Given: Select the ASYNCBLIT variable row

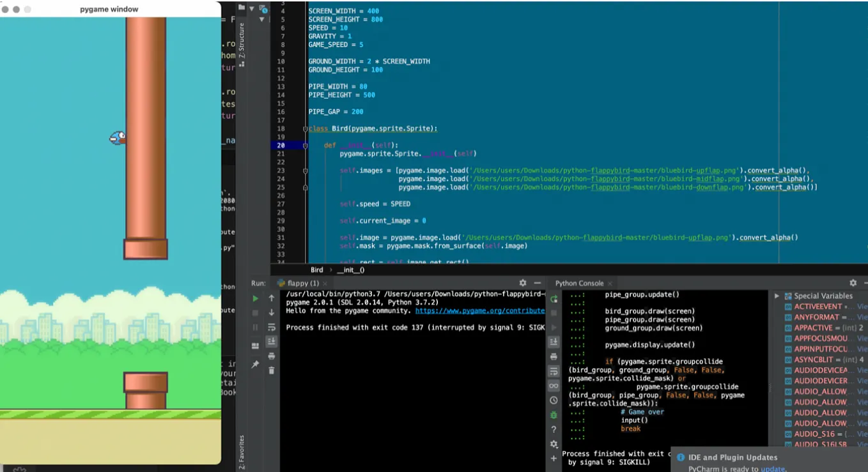Looking at the screenshot, I should click(x=825, y=360).
